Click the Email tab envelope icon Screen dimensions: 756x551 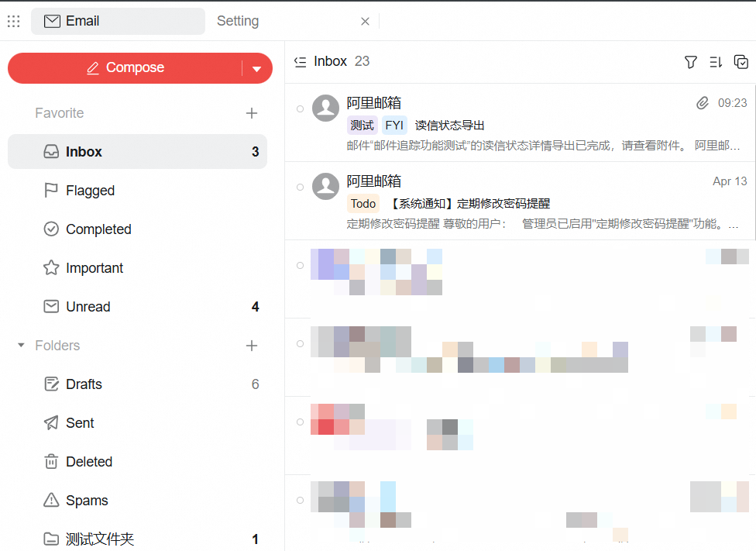point(52,21)
